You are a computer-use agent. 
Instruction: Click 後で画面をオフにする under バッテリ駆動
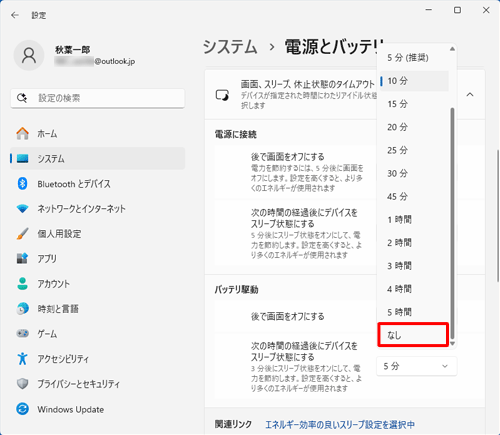pos(288,316)
